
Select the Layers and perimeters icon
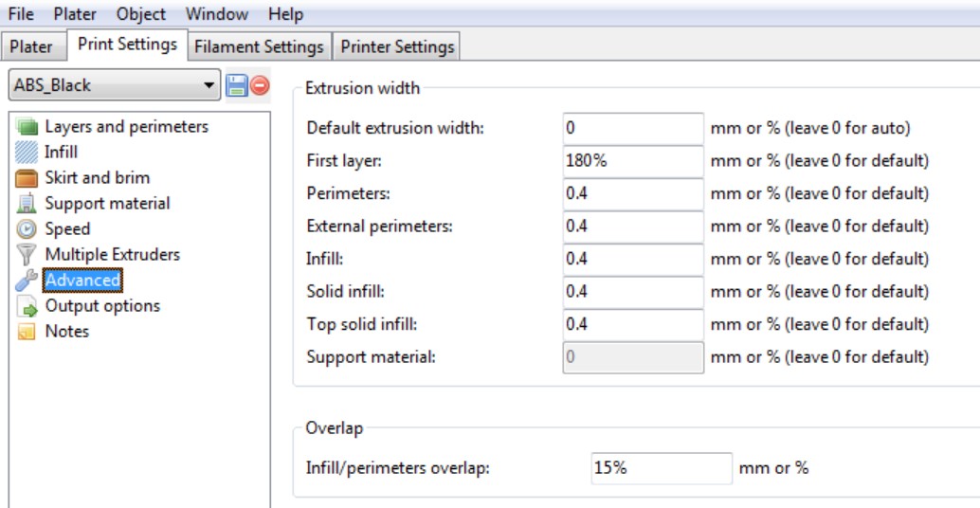tap(27, 127)
